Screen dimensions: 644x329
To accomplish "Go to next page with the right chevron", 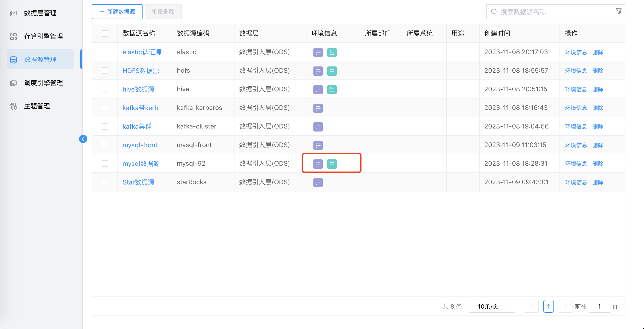I will point(565,306).
